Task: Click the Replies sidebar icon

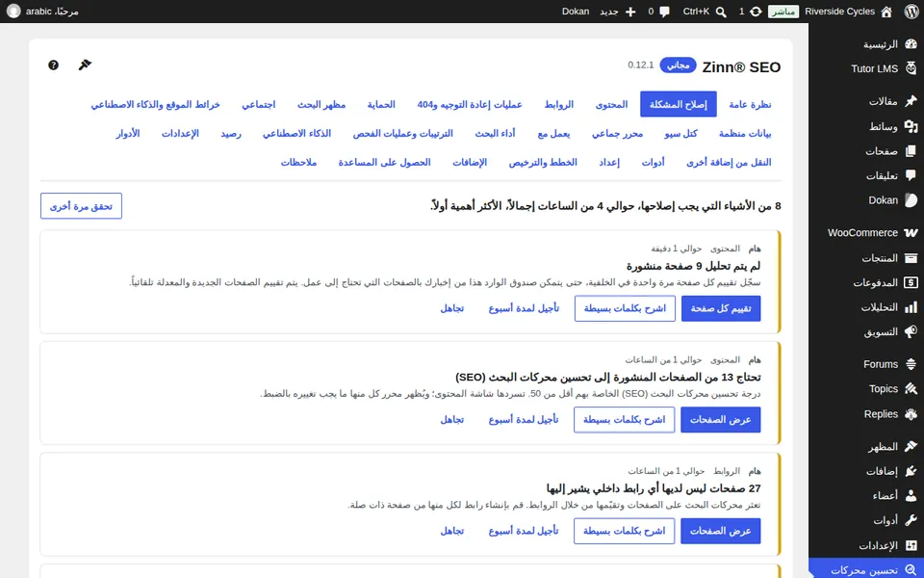Action: pos(911,414)
